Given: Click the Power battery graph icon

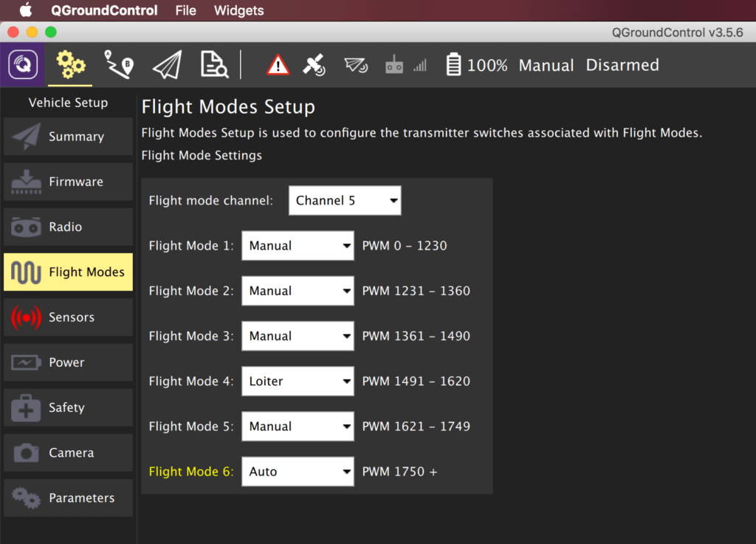Looking at the screenshot, I should [x=26, y=362].
